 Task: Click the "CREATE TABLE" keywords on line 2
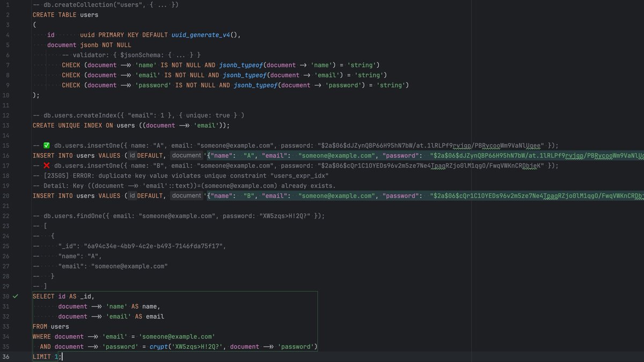click(54, 15)
